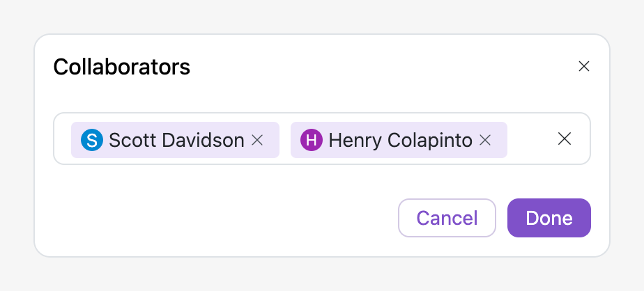Click the gray backdrop below the dialog

[322, 274]
